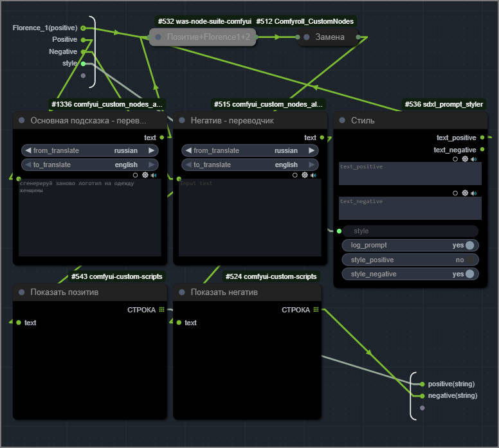Open the from_translate language list in Негатив - переводчик
Image resolution: width=499 pixels, height=448 pixels.
(x=250, y=150)
